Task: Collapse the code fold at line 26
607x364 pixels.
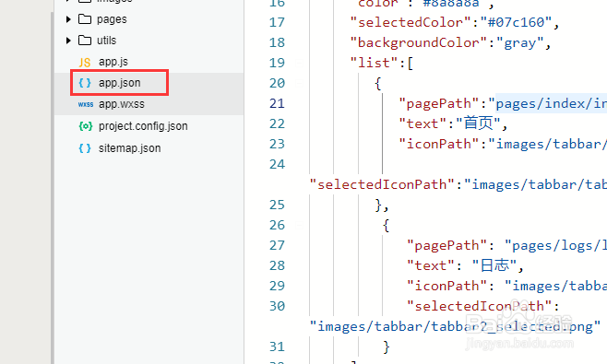Action: 299,225
